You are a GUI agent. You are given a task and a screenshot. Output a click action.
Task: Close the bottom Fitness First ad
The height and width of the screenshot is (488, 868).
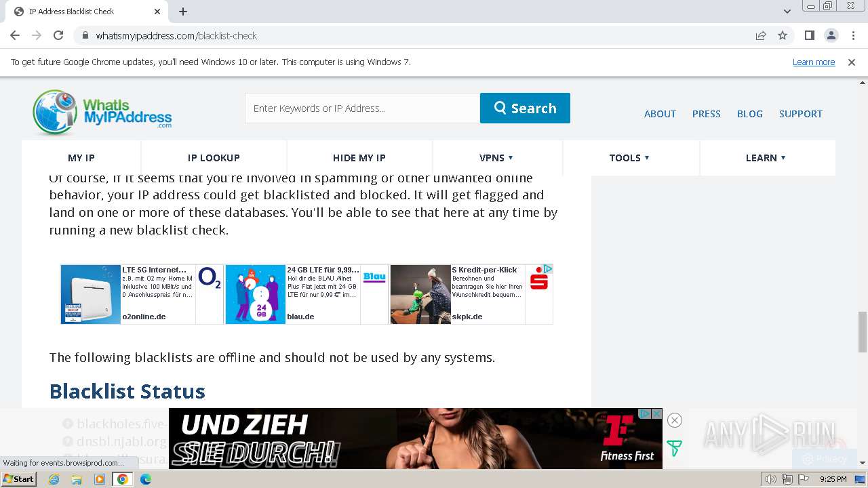click(x=674, y=420)
